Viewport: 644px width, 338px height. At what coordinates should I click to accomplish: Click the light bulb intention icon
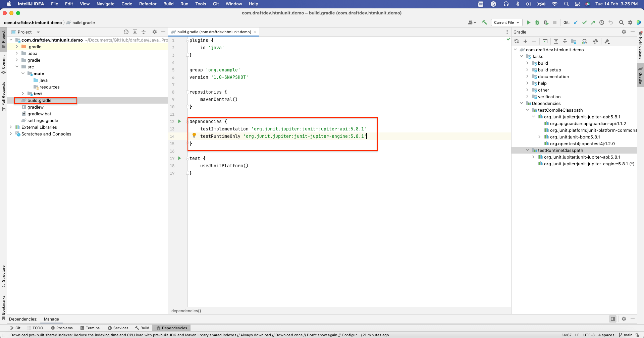pyautogui.click(x=194, y=135)
